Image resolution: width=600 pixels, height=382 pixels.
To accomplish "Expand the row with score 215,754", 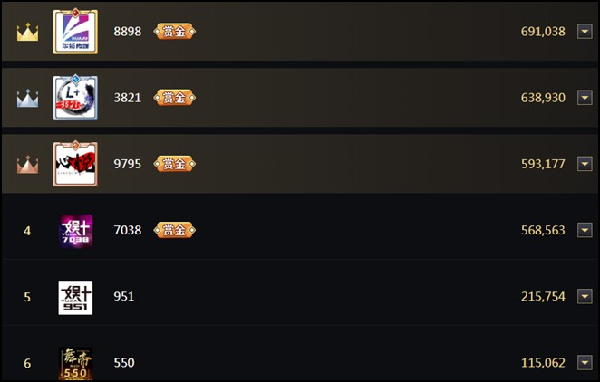I will (x=585, y=296).
